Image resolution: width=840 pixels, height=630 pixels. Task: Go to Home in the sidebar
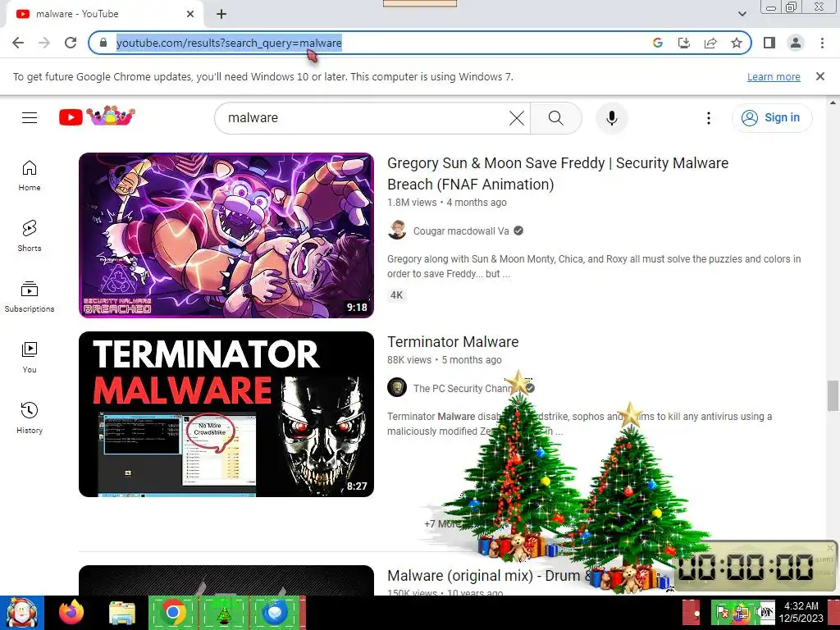[30, 176]
